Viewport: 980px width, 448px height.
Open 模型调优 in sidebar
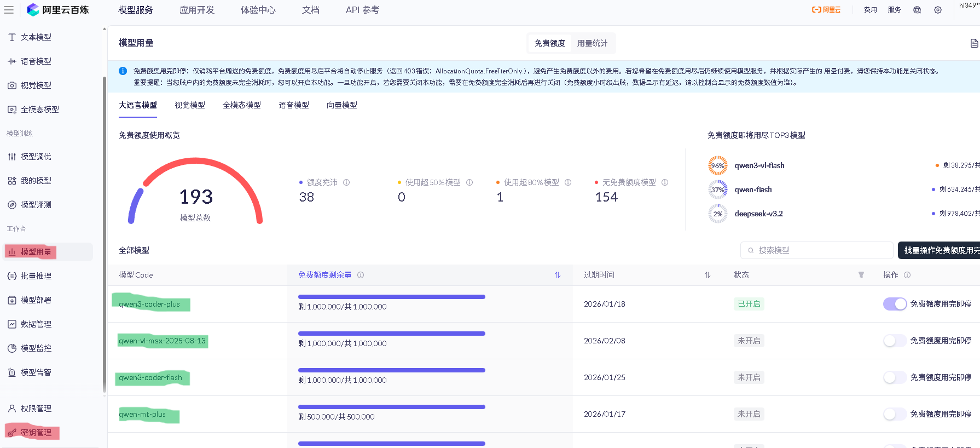[x=36, y=157]
